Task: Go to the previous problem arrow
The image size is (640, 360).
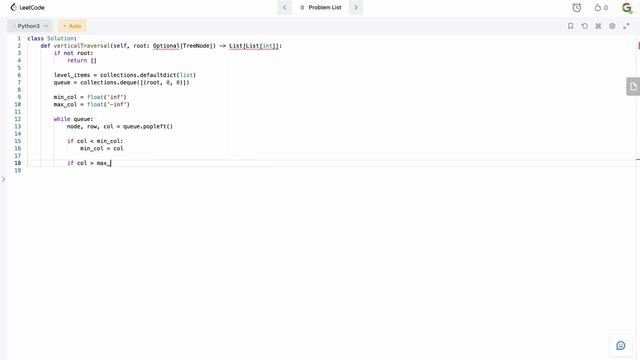Action: point(284,7)
